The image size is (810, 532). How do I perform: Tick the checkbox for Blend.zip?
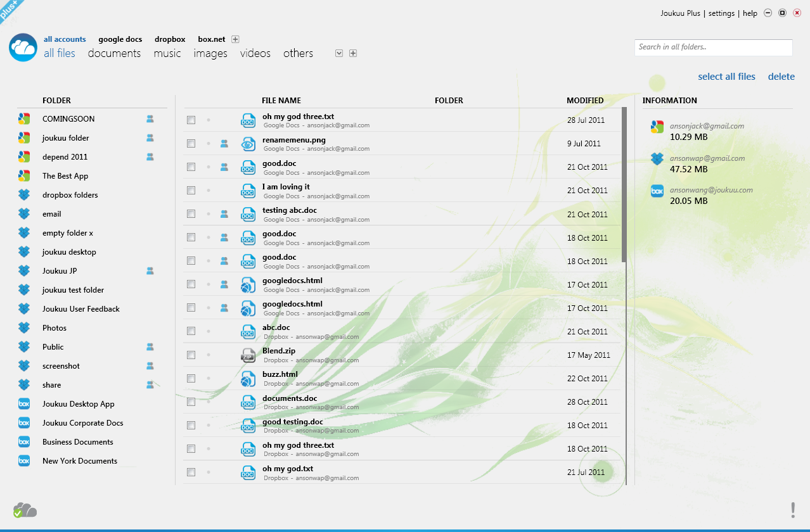pos(191,355)
